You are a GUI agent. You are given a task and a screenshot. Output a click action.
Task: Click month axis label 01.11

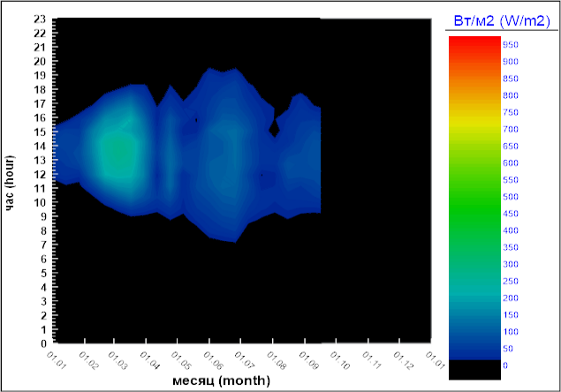click(x=372, y=360)
